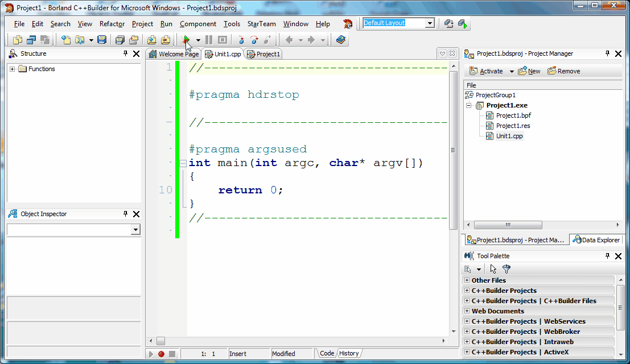Click the Tool Palette filter funnel icon
This screenshot has width=630, height=364.
[507, 269]
